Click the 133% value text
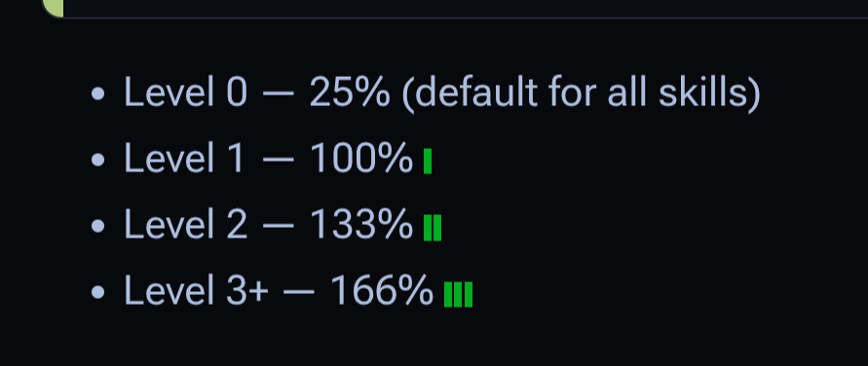 pos(360,225)
